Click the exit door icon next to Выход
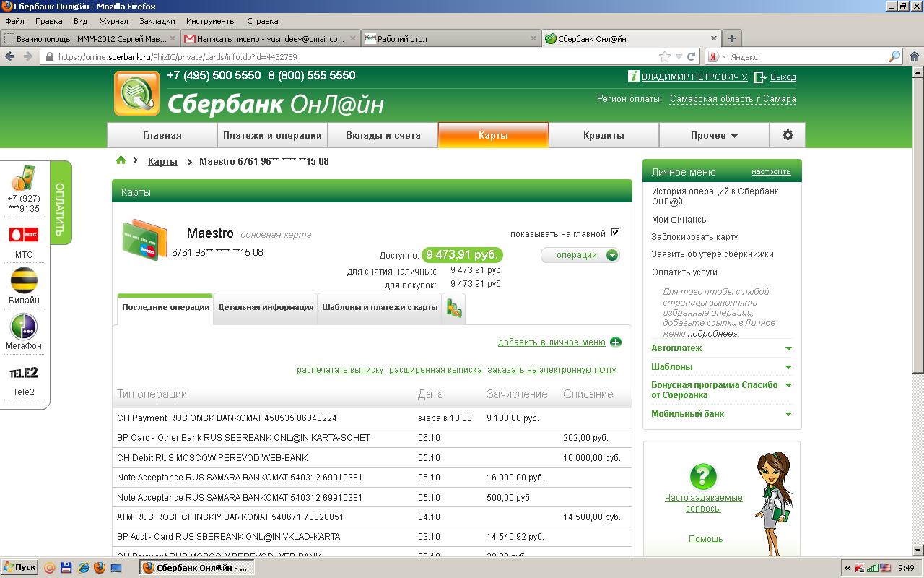 [x=759, y=77]
